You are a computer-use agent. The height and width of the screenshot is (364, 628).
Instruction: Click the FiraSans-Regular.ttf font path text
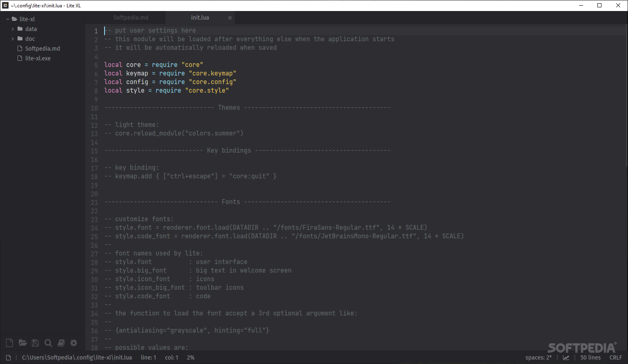click(x=327, y=227)
